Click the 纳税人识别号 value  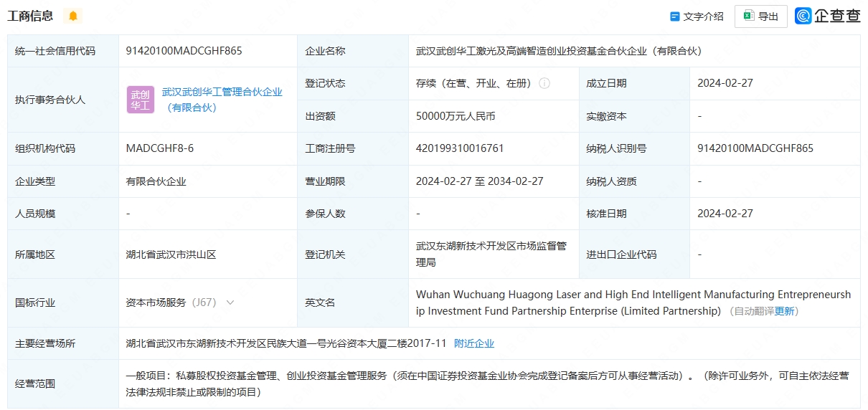coord(755,148)
